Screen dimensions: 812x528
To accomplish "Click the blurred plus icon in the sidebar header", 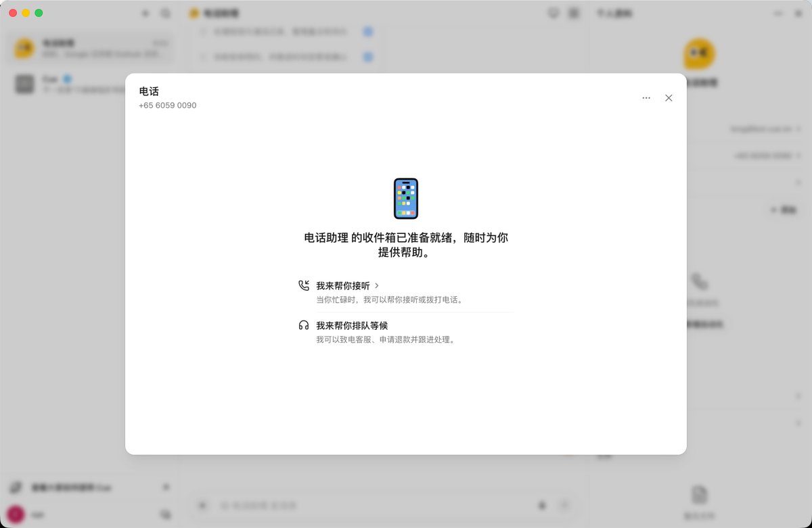I will pos(145,14).
